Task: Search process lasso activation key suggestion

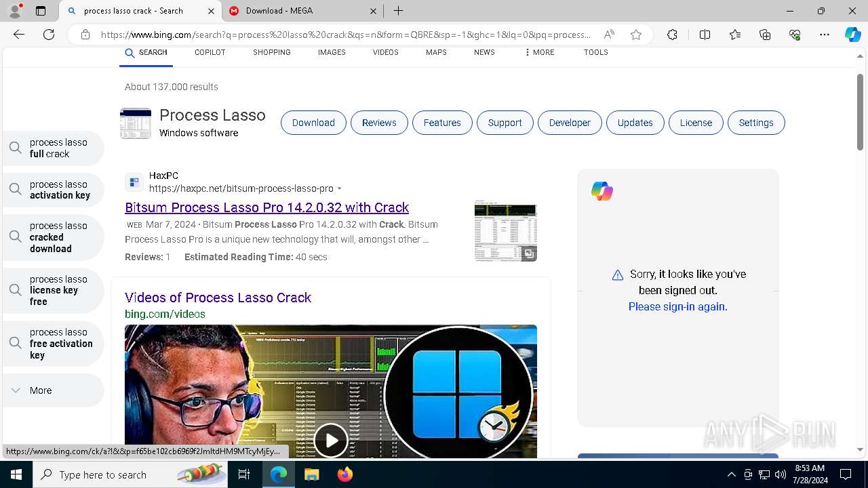Action: 53,190
